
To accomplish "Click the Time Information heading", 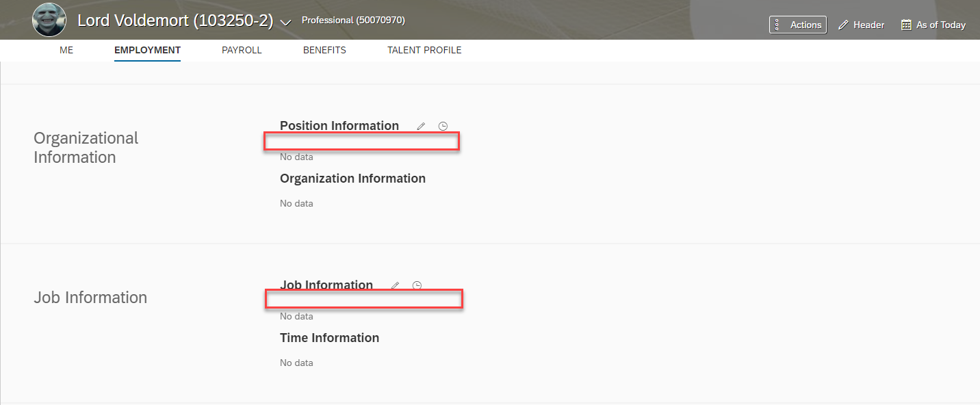I will (329, 338).
